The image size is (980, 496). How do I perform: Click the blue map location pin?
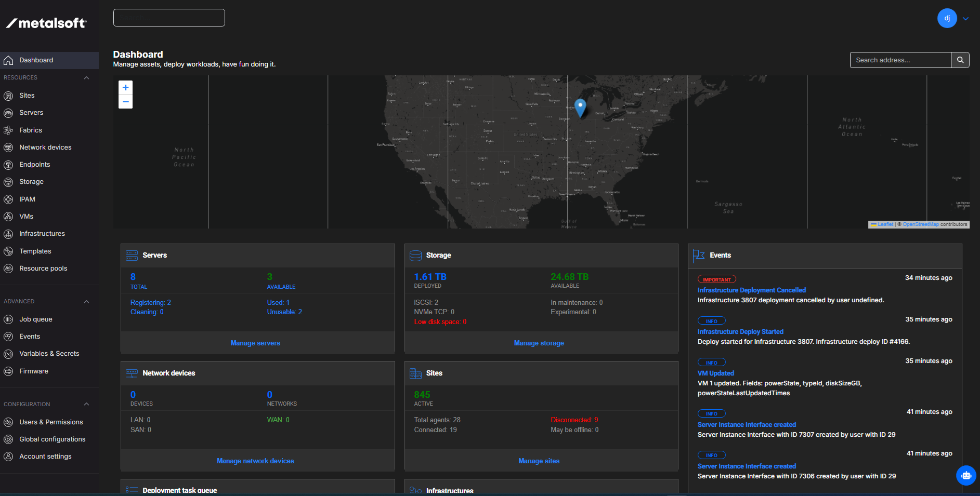(x=580, y=107)
